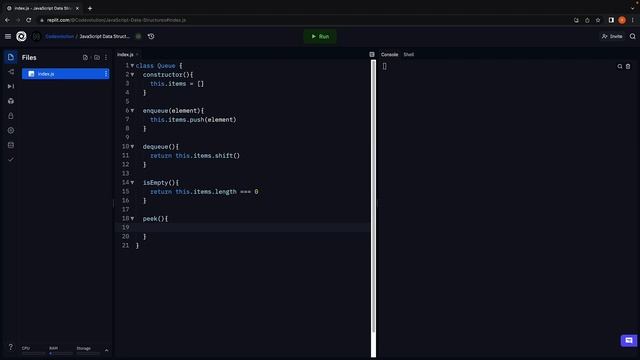The height and width of the screenshot is (360, 640).
Task: Invite collaborators to the repl
Action: 612,36
